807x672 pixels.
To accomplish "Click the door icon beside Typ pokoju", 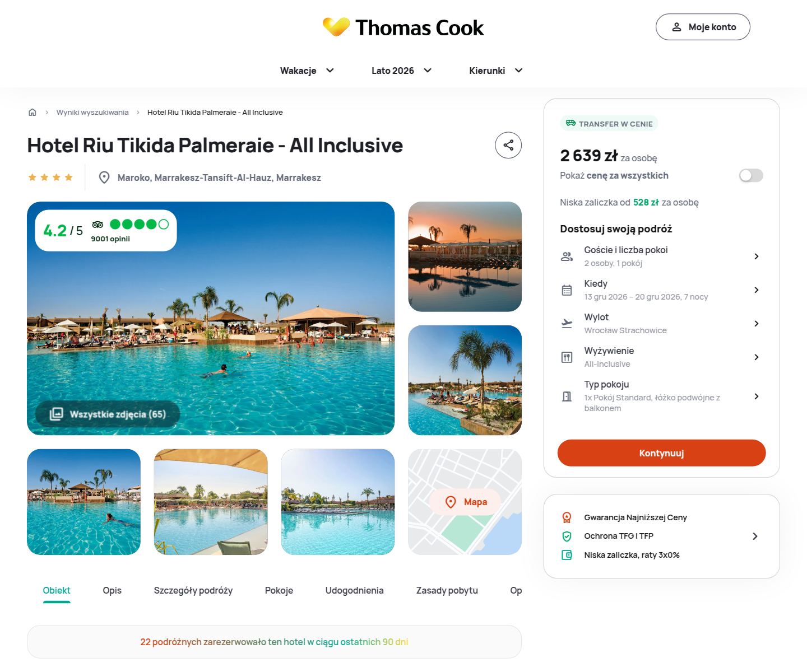I will pos(567,396).
